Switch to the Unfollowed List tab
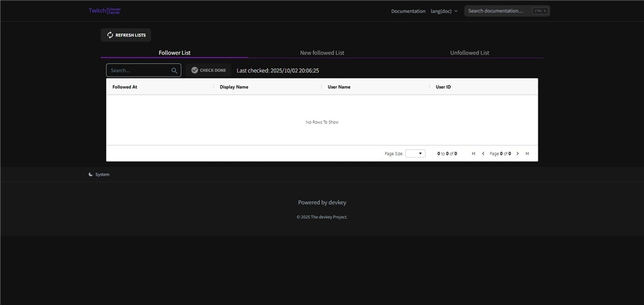This screenshot has width=644, height=305. pos(469,53)
